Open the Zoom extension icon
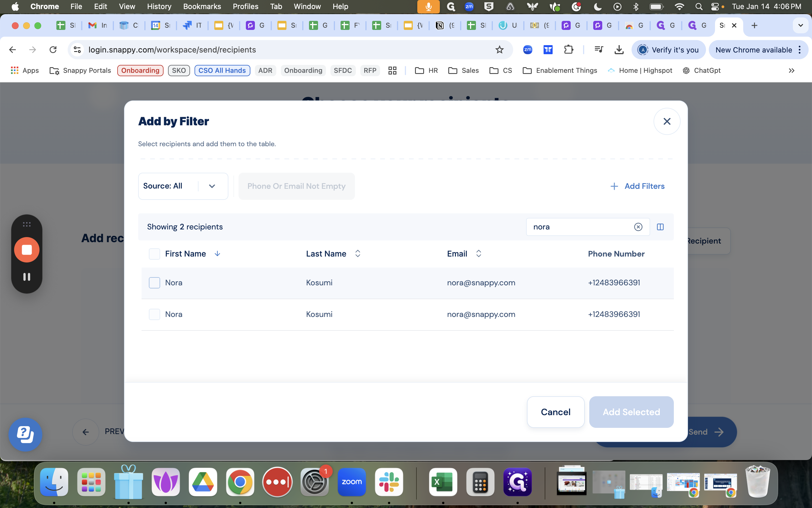This screenshot has width=812, height=508. click(528, 50)
